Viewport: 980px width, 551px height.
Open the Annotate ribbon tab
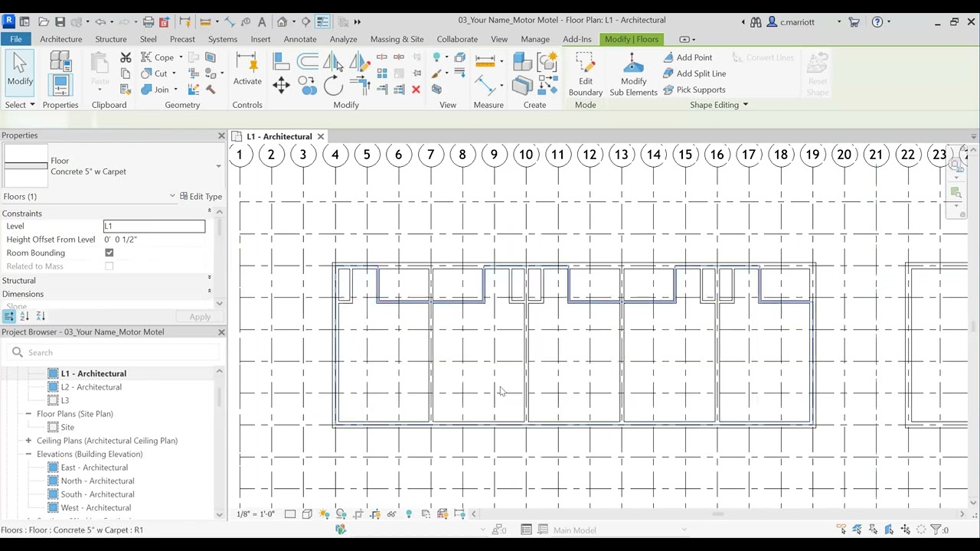coord(300,39)
